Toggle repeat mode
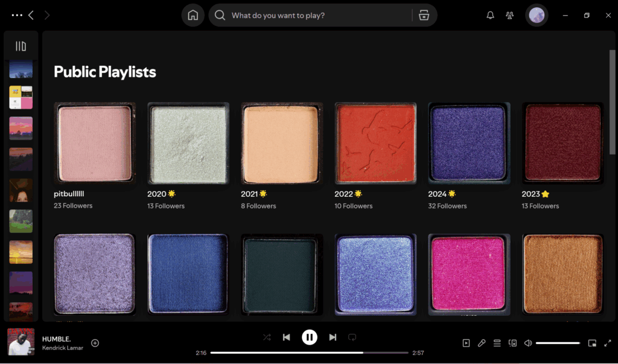The image size is (618, 364). click(x=352, y=337)
